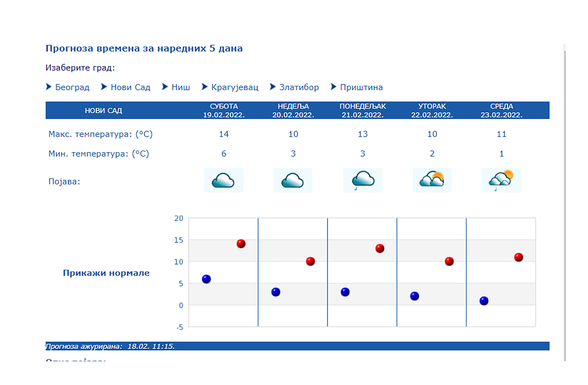Click the arrow icon beside Приштина
The width and height of the screenshot is (588, 385).
(x=333, y=87)
